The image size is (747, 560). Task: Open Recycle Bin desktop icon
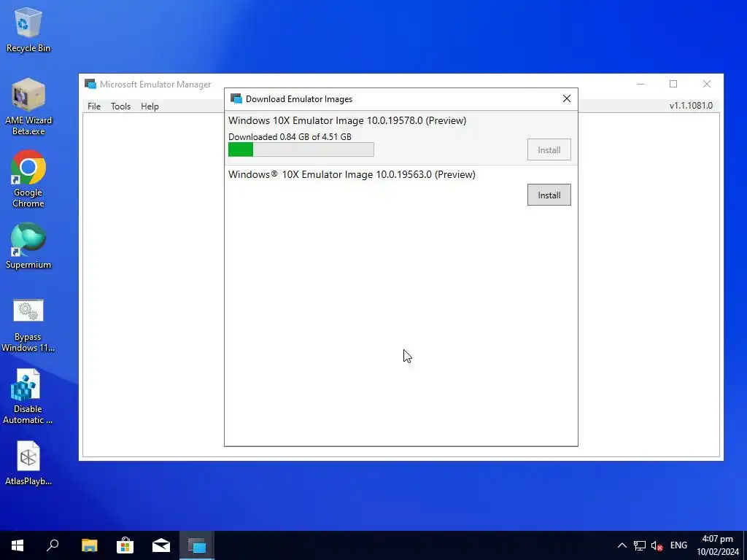pos(28,30)
